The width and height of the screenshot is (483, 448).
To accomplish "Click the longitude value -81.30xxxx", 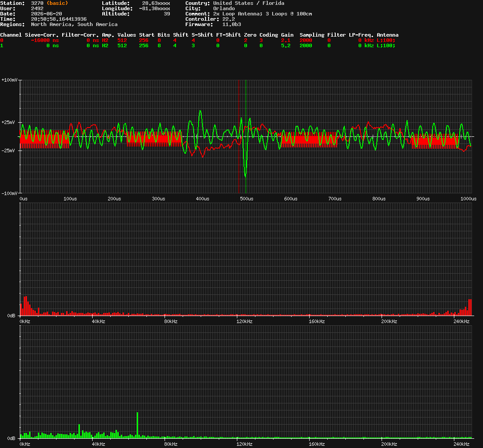I will (x=154, y=8).
